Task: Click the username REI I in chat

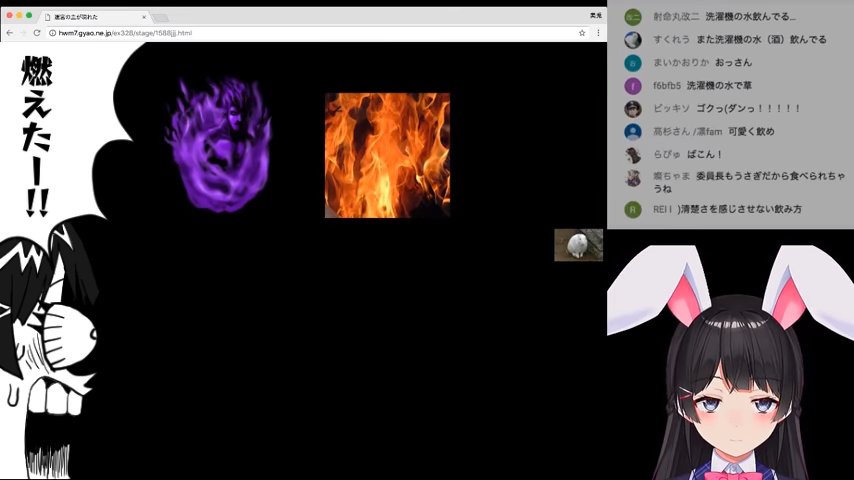Action: pyautogui.click(x=663, y=209)
